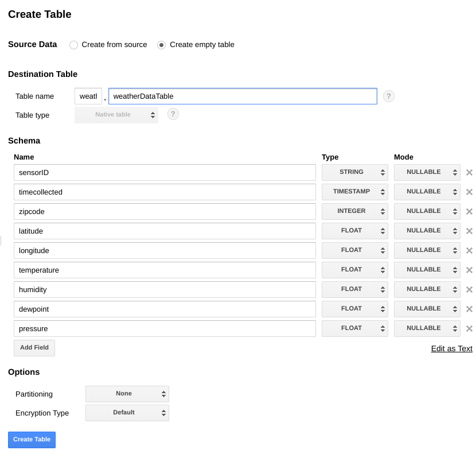Click the help icon beside table name
The height and width of the screenshot is (458, 476).
[x=389, y=96]
